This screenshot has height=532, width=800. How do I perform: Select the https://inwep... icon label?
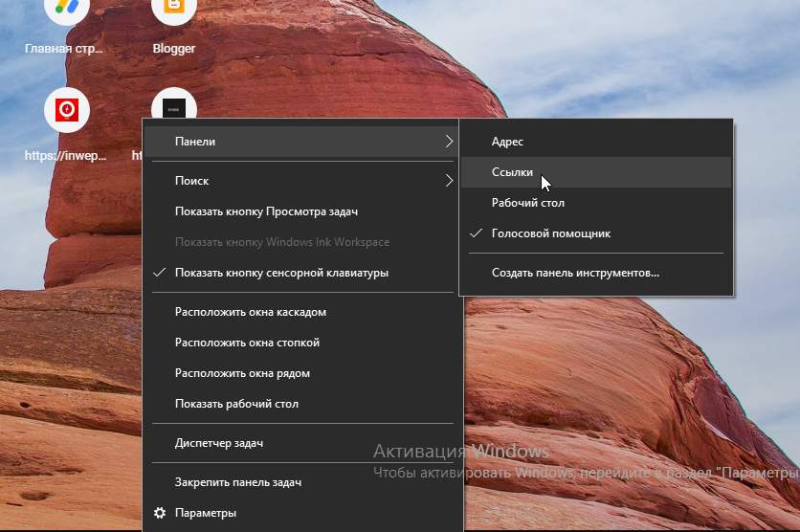pos(65,156)
